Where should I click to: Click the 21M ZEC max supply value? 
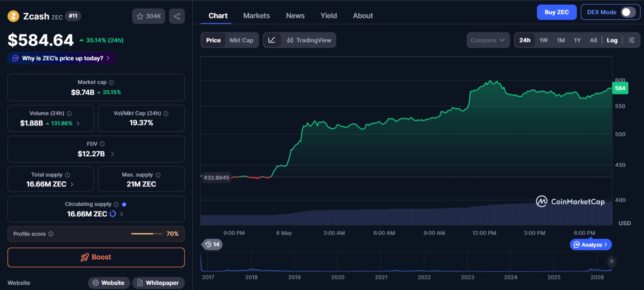click(141, 184)
